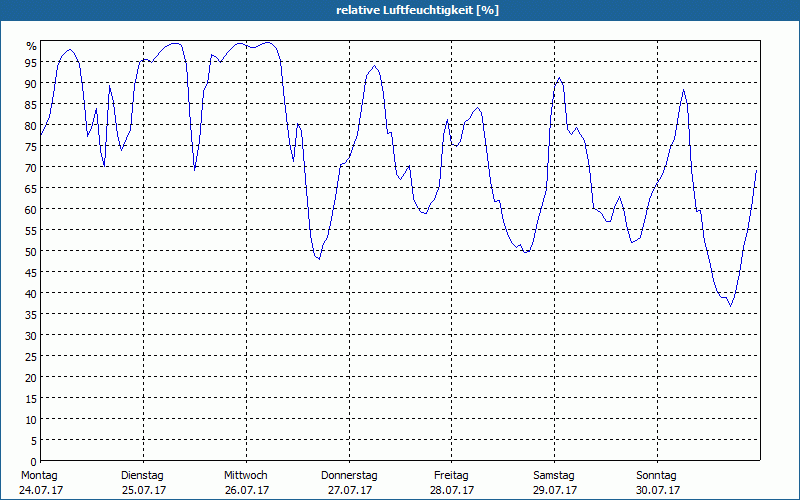Screen dimensions: 800x500
Task: Click the 50 value on the y-axis
Action: coord(31,252)
